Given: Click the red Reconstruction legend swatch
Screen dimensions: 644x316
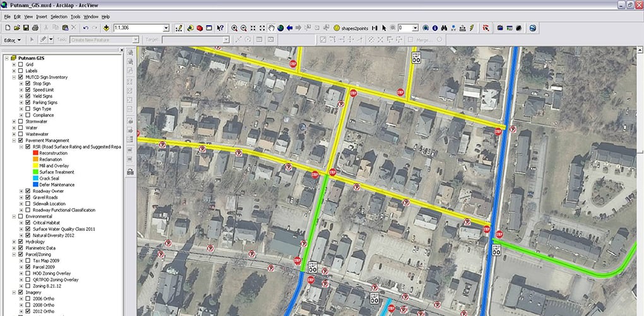Looking at the screenshot, I should point(35,153).
